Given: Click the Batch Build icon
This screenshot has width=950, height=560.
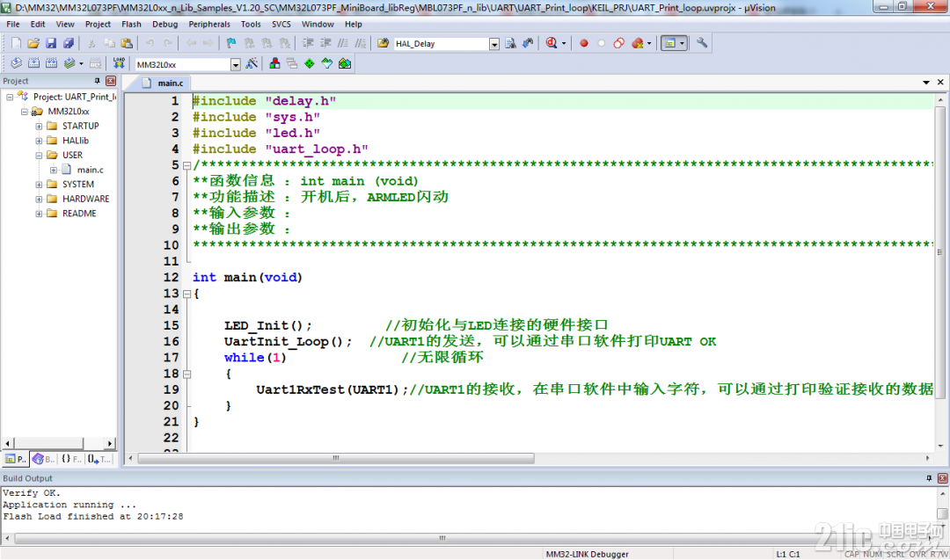Looking at the screenshot, I should (x=69, y=63).
